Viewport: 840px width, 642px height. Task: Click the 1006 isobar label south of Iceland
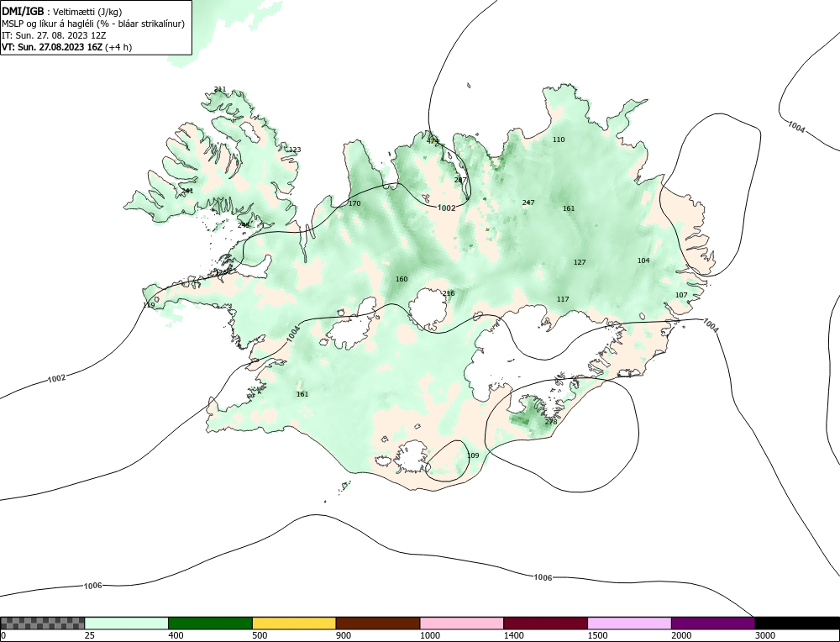(x=543, y=577)
